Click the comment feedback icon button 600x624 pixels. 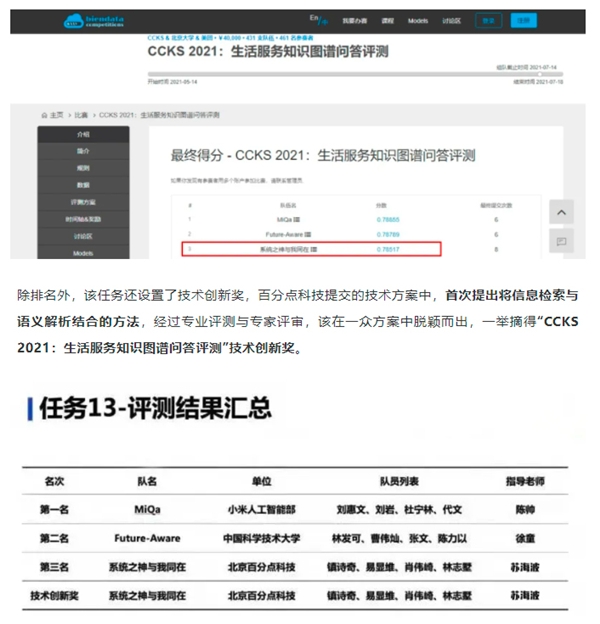[561, 241]
